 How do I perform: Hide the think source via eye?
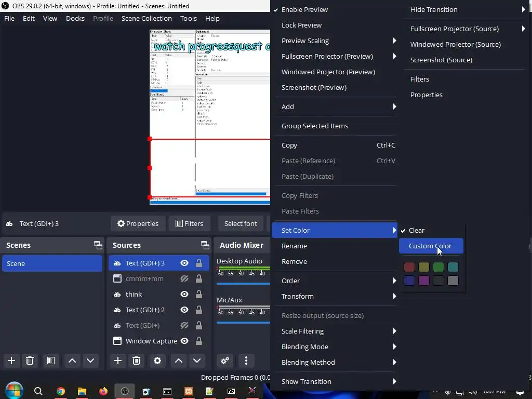point(184,295)
